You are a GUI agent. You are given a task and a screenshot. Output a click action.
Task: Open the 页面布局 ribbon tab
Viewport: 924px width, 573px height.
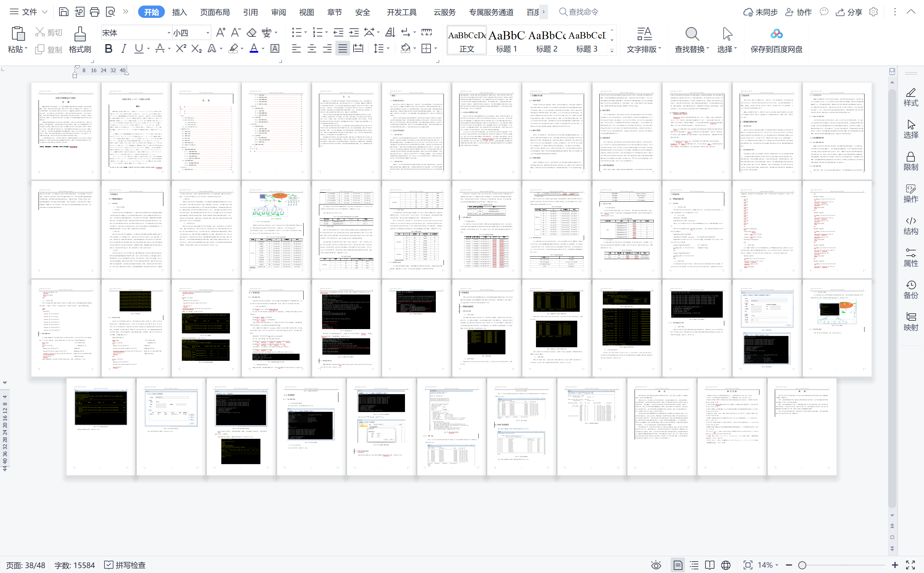pos(215,12)
